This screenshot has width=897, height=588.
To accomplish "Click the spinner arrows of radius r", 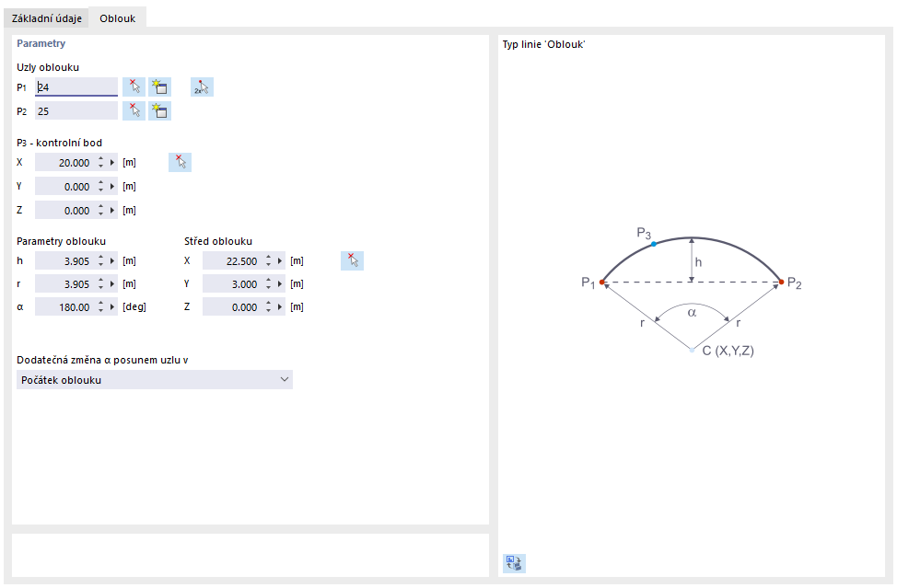I will pos(100,284).
